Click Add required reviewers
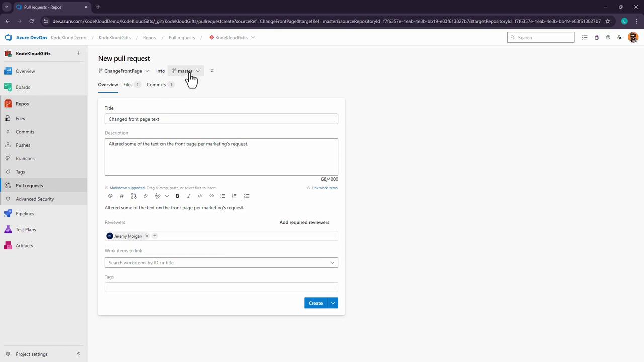644x362 pixels. pos(304,222)
